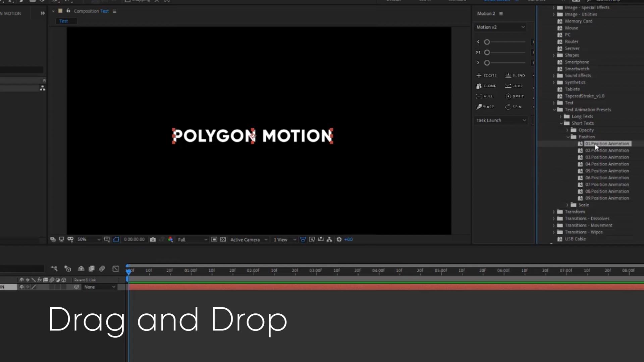This screenshot has height=362, width=644.
Task: Toggle the transparency grid icon
Action: point(223,239)
